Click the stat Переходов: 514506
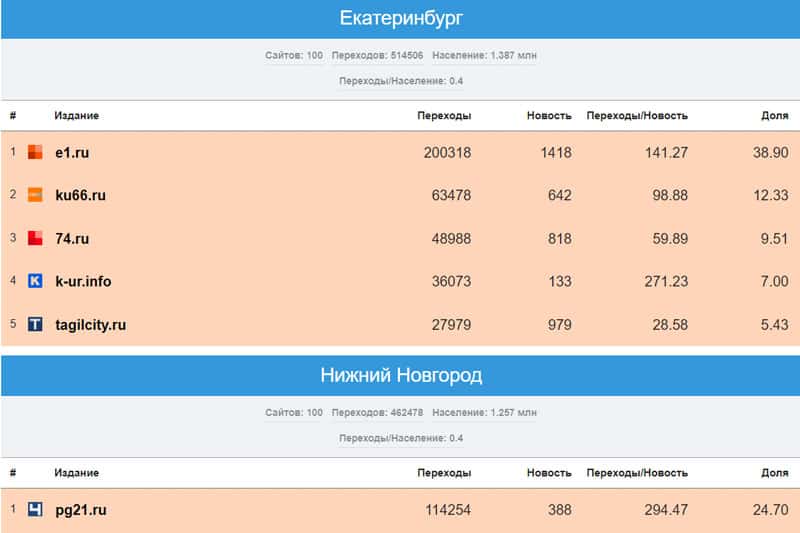 click(378, 56)
